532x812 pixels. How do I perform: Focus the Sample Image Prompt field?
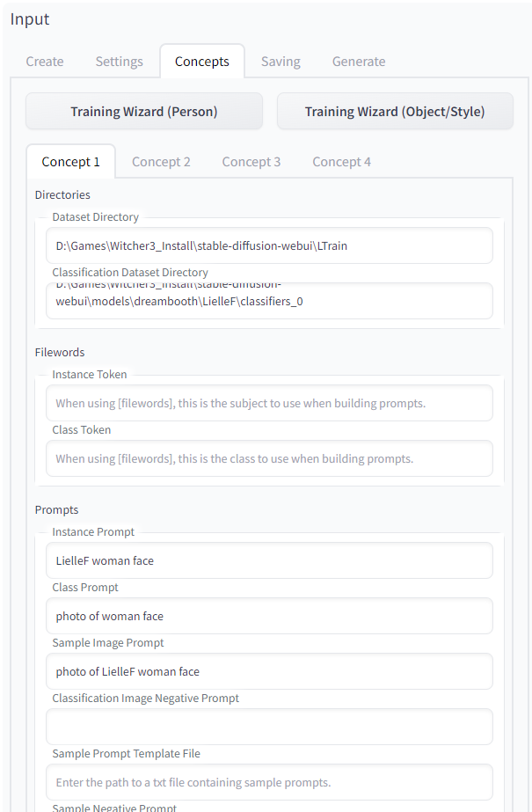269,672
